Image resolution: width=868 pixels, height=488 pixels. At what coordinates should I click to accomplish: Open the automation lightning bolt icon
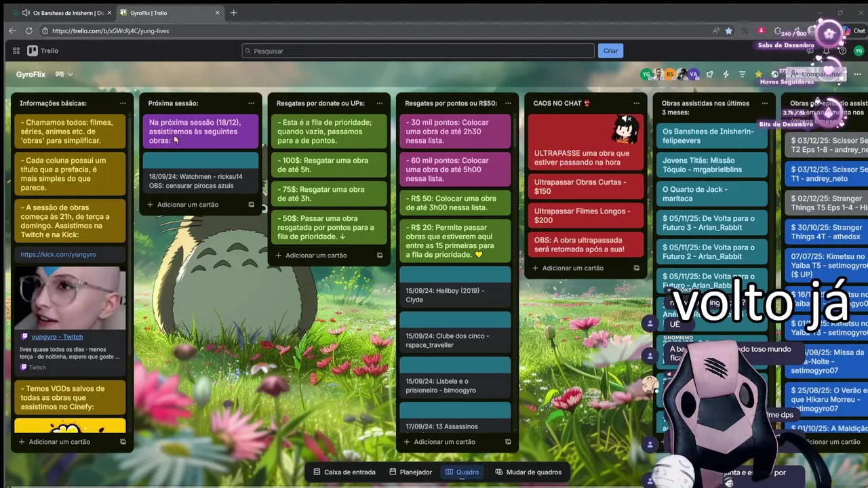[x=726, y=75]
